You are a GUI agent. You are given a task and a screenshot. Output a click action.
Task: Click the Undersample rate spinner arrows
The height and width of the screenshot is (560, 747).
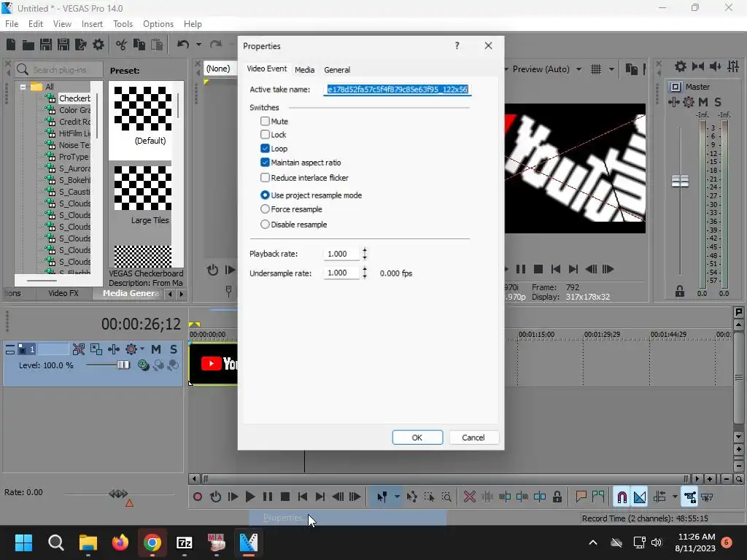(x=365, y=273)
